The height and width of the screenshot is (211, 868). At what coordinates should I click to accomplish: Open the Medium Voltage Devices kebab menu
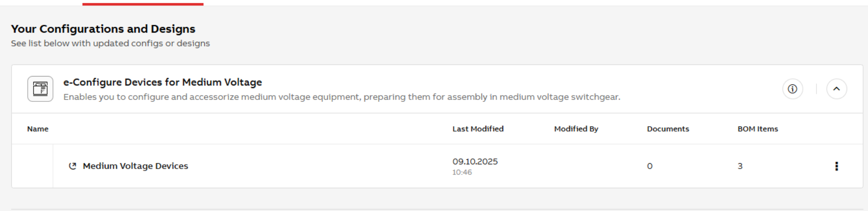(836, 166)
